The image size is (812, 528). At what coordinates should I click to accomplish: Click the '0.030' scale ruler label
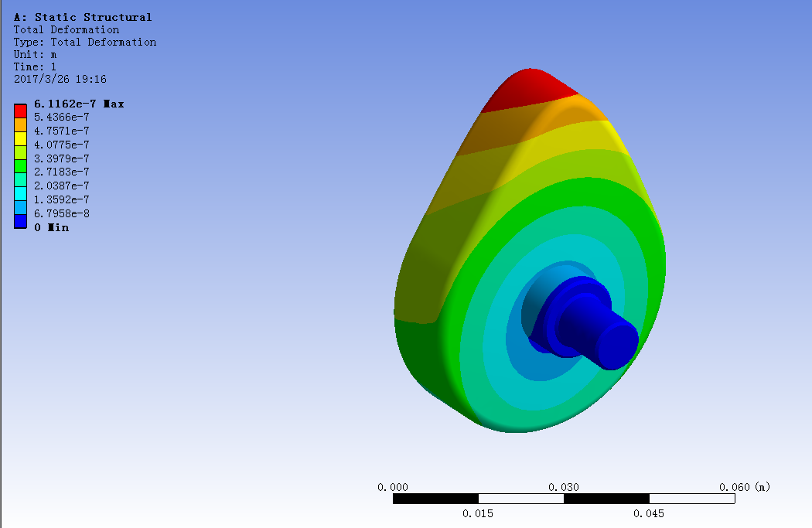tap(564, 487)
